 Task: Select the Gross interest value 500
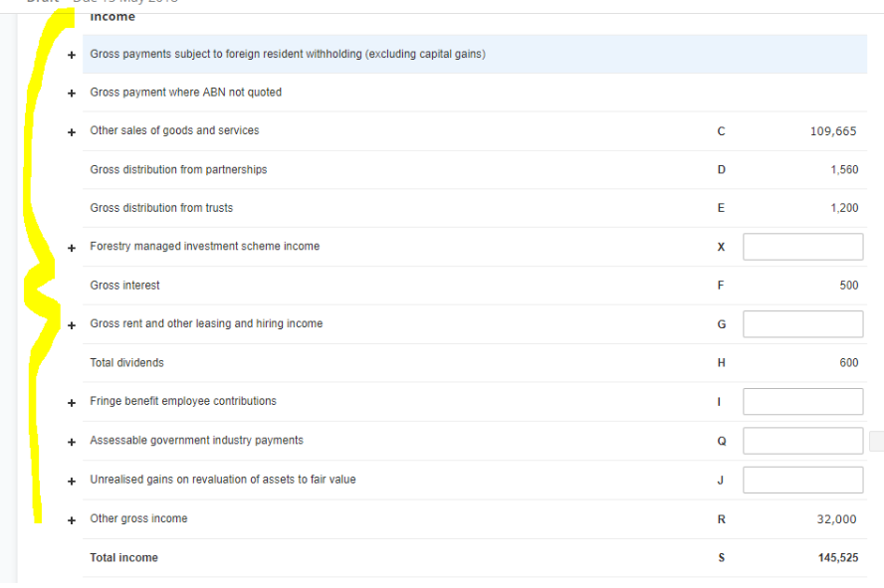[x=849, y=286]
